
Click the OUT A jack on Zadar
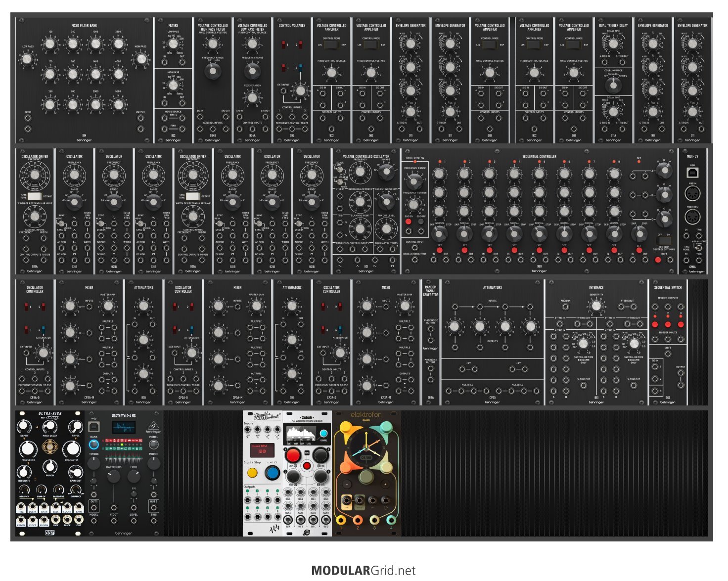(287, 521)
